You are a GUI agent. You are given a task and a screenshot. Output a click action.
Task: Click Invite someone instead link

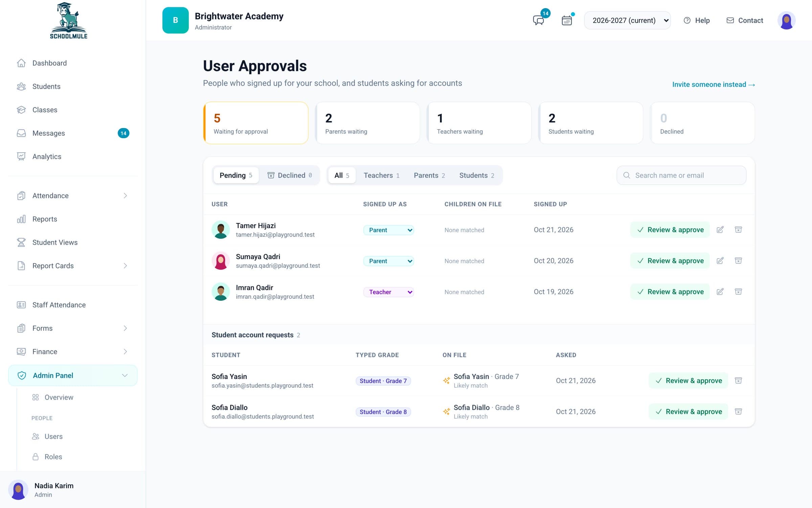point(714,84)
